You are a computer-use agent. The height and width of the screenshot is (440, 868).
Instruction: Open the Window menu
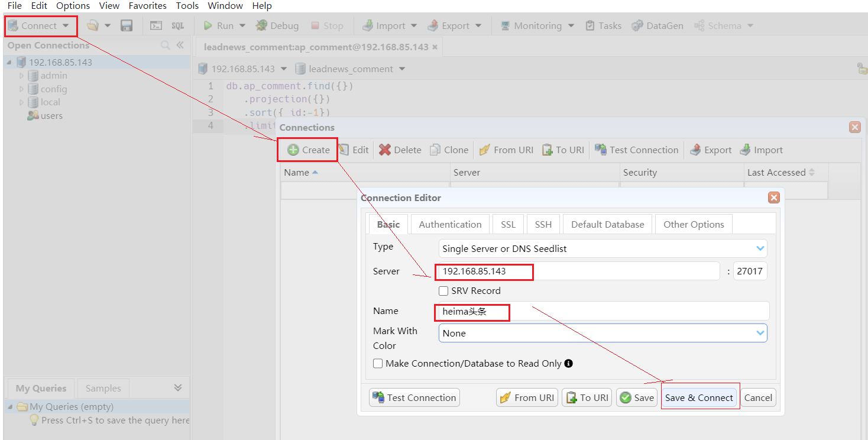click(225, 6)
